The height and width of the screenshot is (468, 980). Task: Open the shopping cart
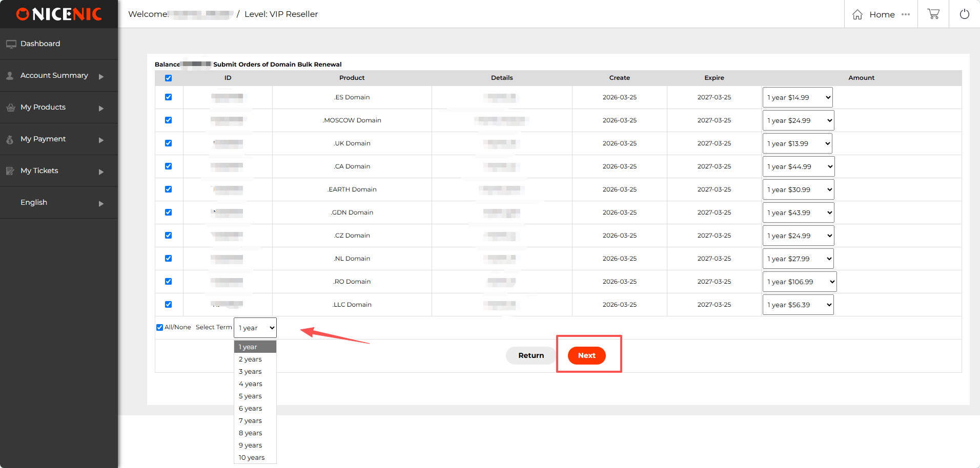(x=933, y=14)
